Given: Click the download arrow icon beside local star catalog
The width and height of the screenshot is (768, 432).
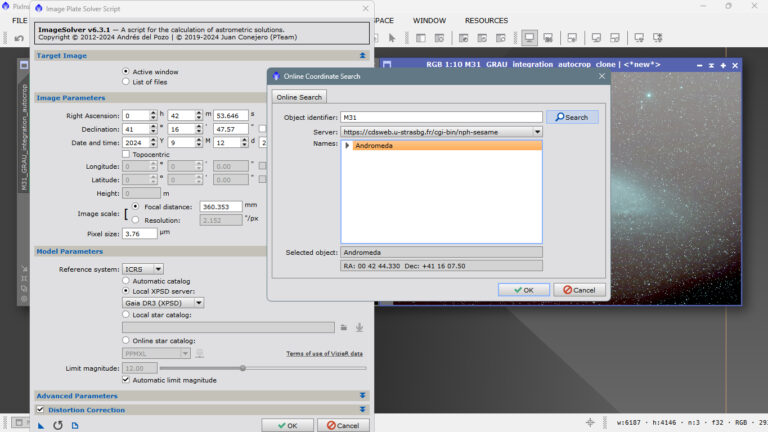Looking at the screenshot, I should click(x=359, y=328).
